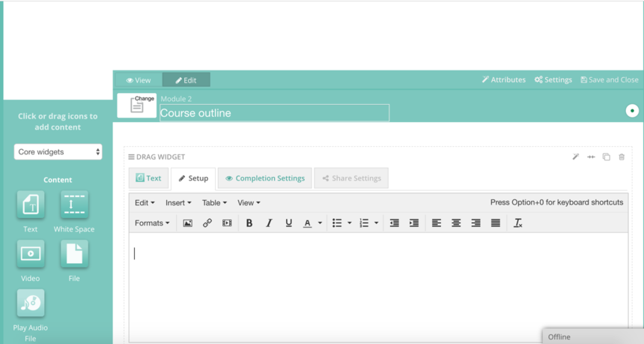Open the Insert menu

[x=178, y=202]
